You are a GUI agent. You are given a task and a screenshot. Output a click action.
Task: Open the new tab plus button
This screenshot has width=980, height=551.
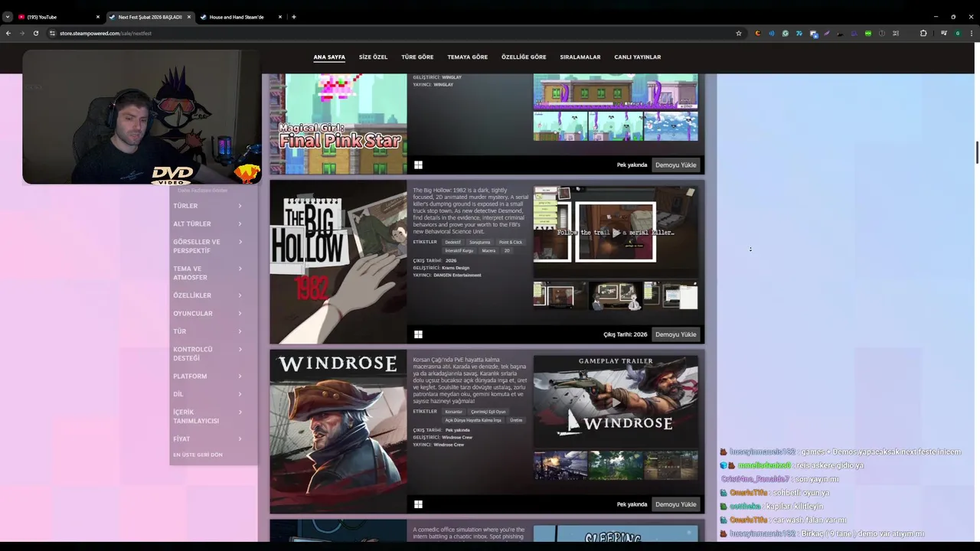click(x=294, y=17)
